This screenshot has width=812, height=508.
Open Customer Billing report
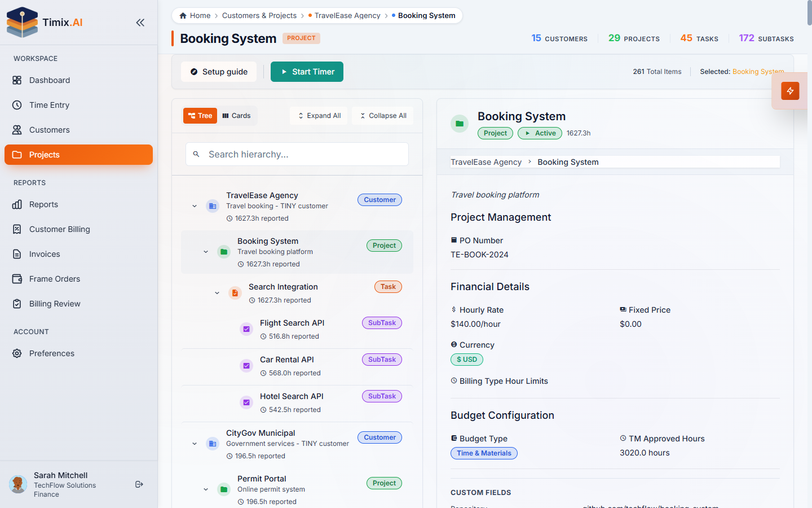tap(78, 229)
